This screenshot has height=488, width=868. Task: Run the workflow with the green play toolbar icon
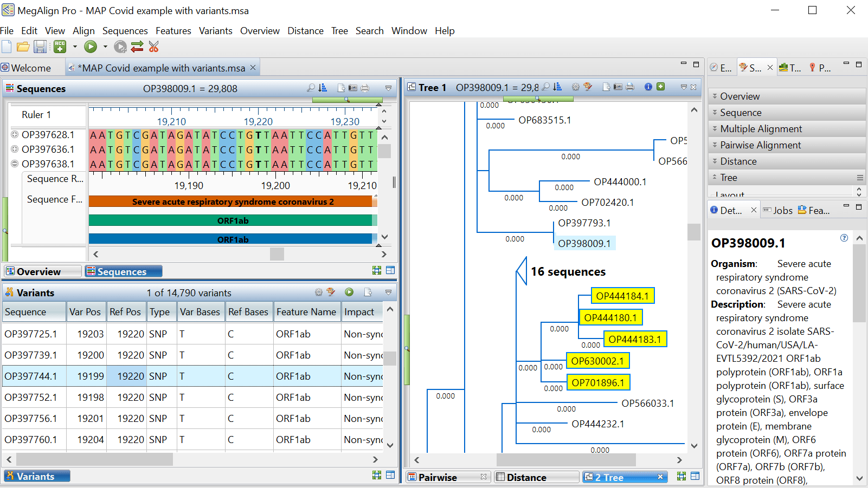point(91,47)
